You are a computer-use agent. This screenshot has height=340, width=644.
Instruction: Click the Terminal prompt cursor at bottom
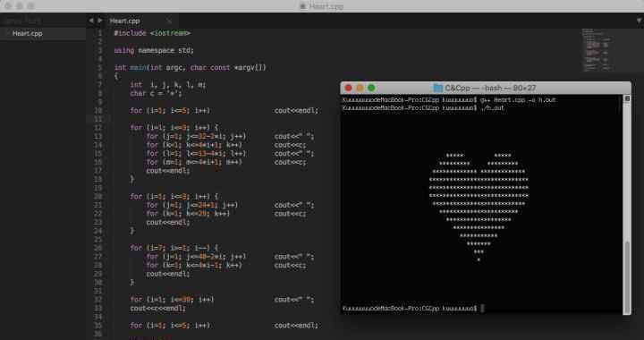coord(483,308)
